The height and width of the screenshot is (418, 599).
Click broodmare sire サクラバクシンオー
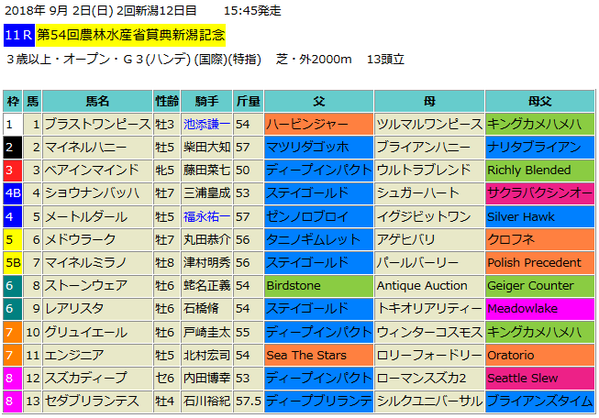tap(539, 193)
